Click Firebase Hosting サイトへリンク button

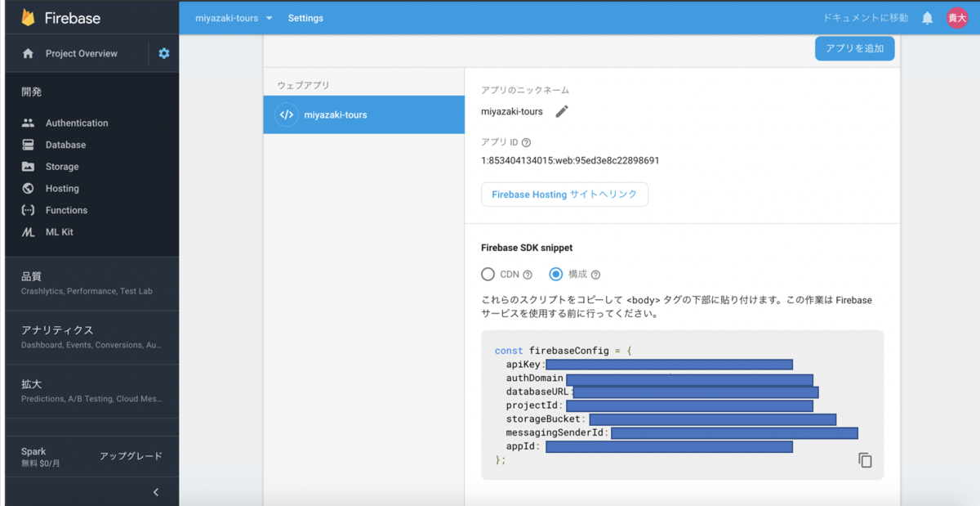(x=564, y=195)
